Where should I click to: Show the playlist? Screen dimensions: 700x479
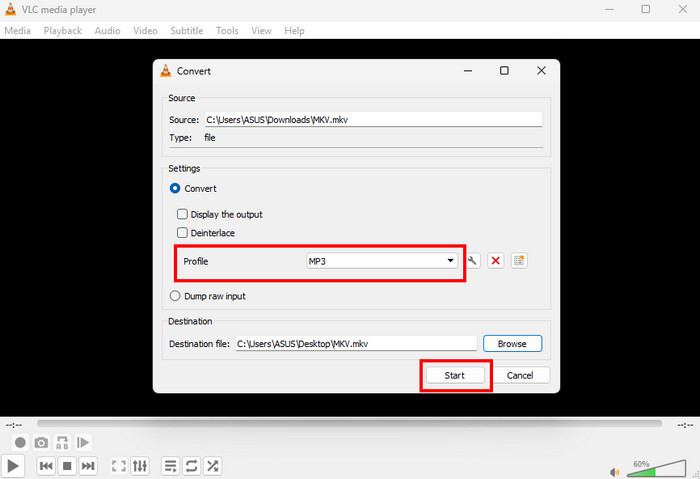[171, 467]
